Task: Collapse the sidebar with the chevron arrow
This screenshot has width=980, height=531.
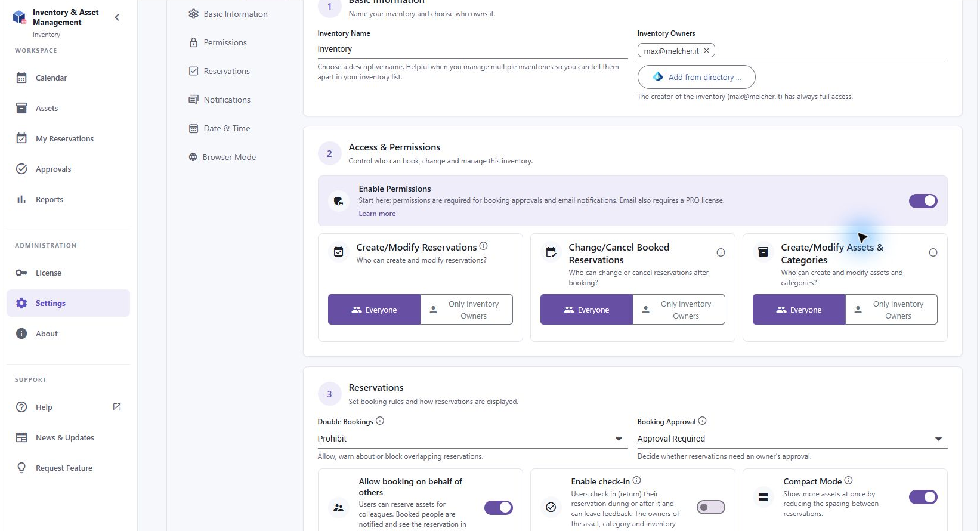Action: [117, 17]
